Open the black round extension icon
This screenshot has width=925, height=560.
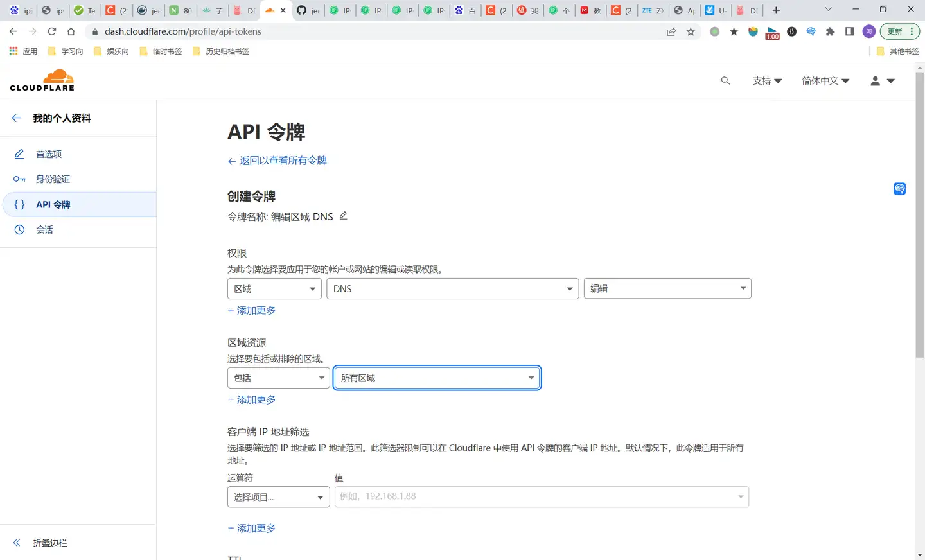tap(791, 31)
